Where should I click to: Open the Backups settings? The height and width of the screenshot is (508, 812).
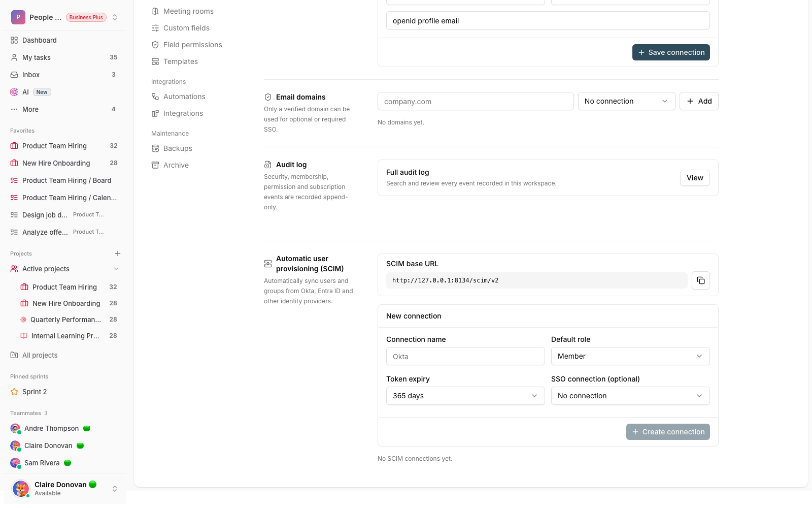point(178,148)
